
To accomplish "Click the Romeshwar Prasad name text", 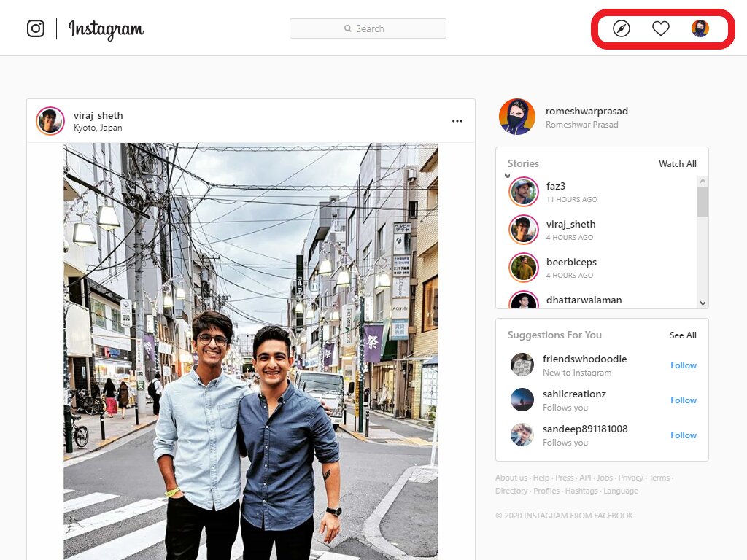I will [581, 125].
